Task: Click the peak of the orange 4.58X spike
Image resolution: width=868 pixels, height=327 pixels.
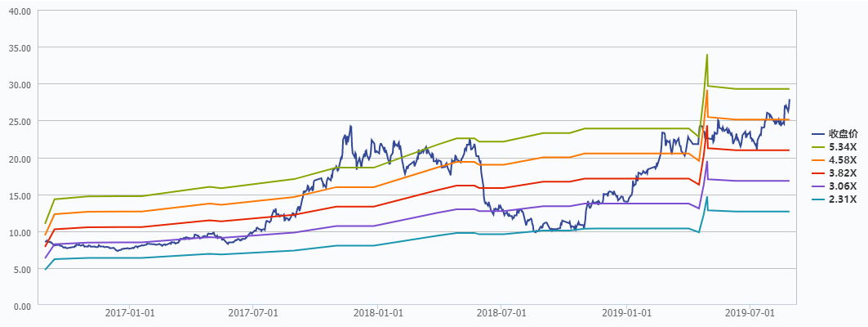Action: 706,91
